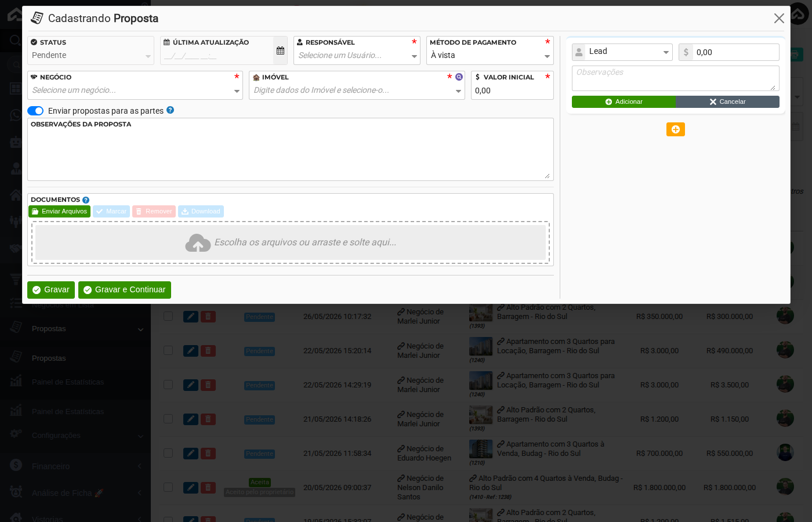Expand the Financeiro sidebar menu
The image size is (812, 522).
(75, 466)
